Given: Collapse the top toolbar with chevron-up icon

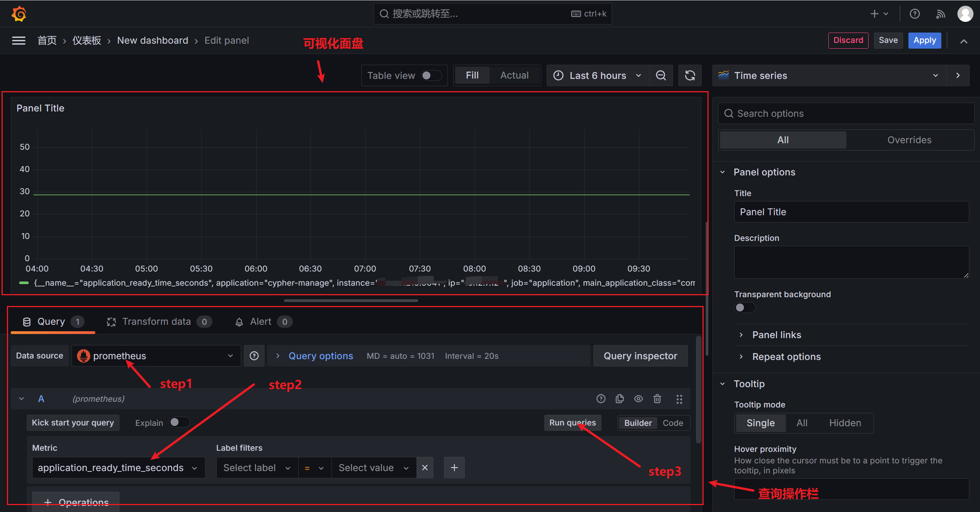Looking at the screenshot, I should click(x=964, y=41).
